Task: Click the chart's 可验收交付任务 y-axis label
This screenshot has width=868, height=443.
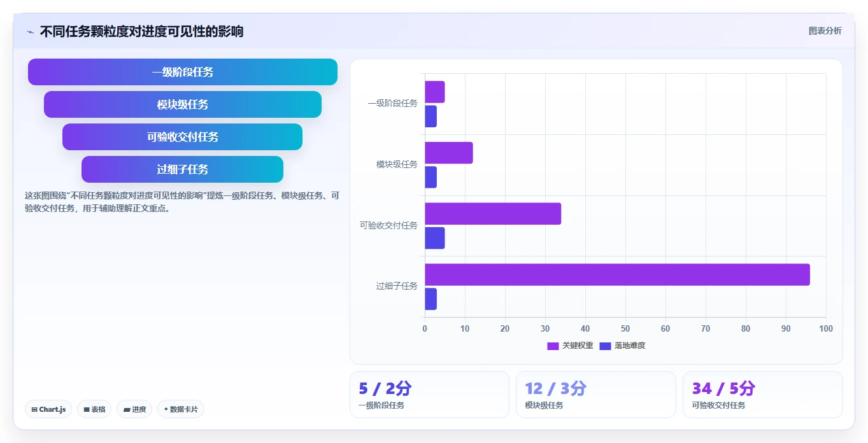Action: tap(388, 225)
